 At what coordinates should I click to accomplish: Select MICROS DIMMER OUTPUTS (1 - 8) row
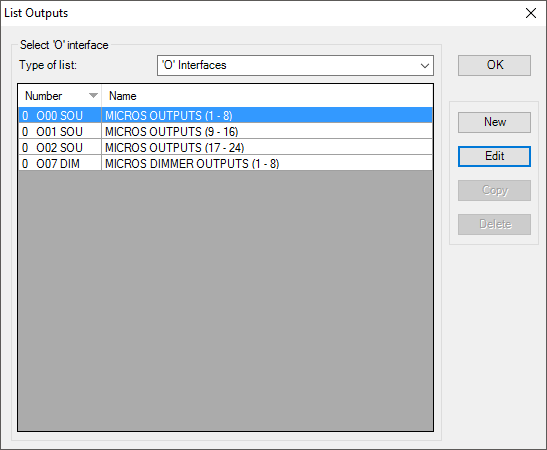[x=225, y=164]
